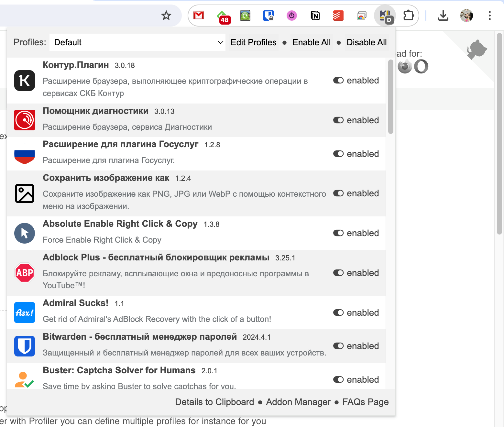504x427 pixels.
Task: Open the Notion extension icon
Action: pos(315,15)
